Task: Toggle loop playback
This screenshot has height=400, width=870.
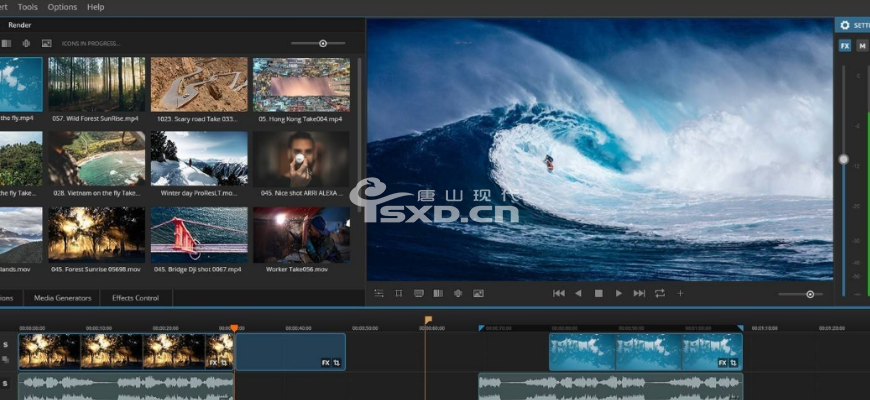Action: coord(660,293)
